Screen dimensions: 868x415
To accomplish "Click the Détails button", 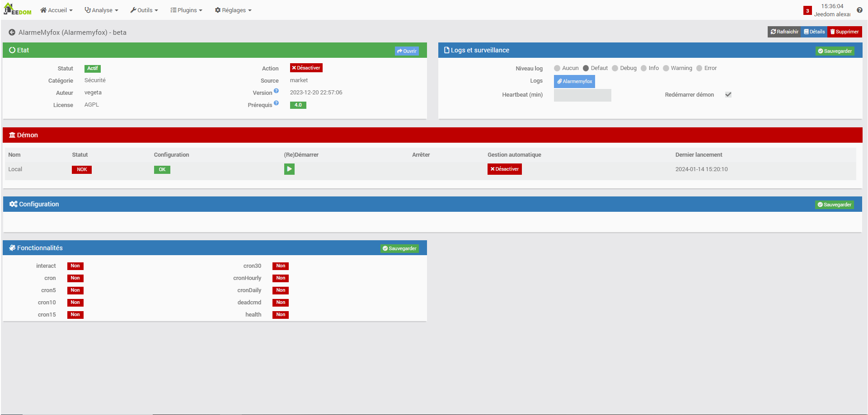I will click(814, 32).
